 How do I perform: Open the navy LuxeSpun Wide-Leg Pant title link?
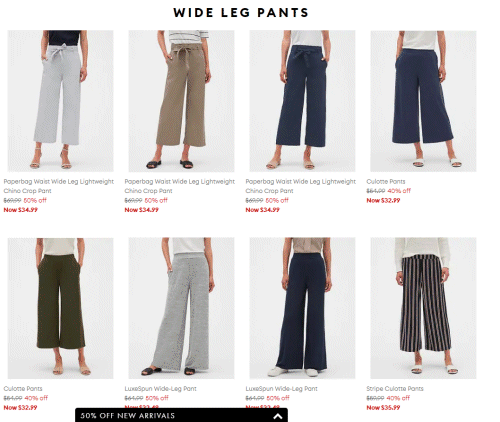281,389
